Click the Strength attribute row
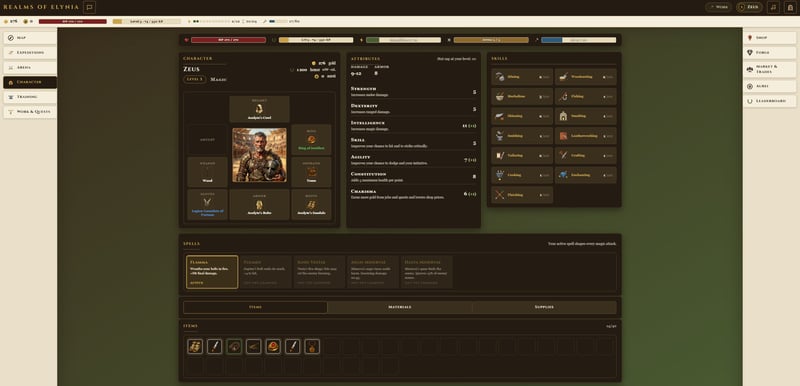The width and height of the screenshot is (800, 386). click(414, 91)
